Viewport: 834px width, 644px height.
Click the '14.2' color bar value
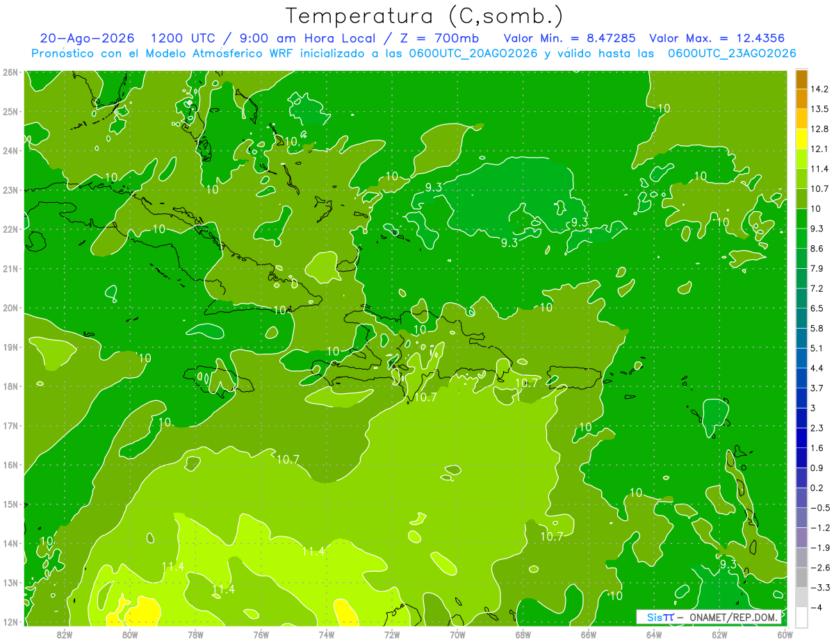coord(820,89)
